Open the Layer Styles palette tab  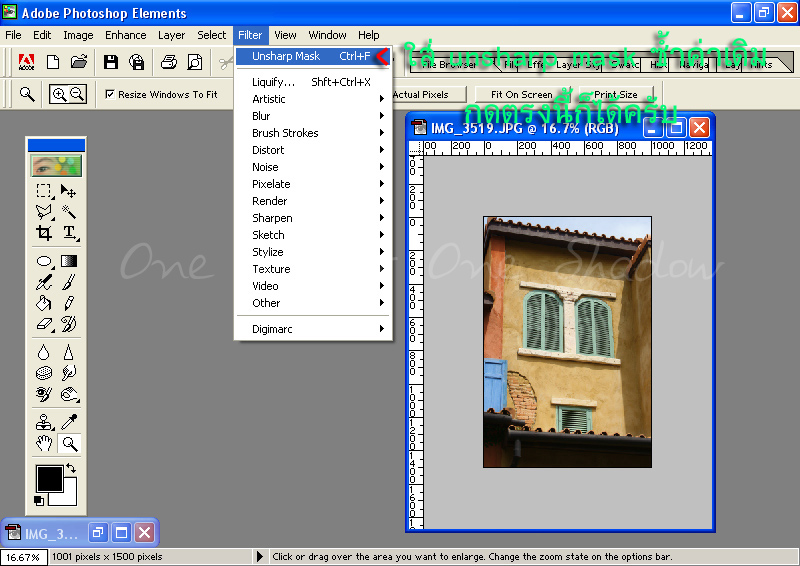coord(577,64)
